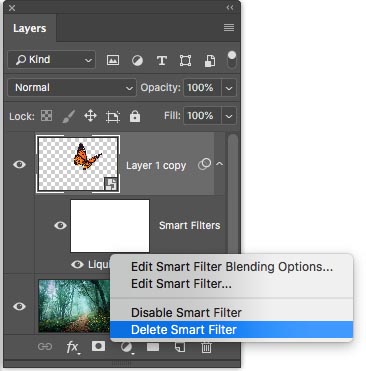The image size is (366, 371).
Task: Filter for type layers icon
Action: pyautogui.click(x=162, y=61)
